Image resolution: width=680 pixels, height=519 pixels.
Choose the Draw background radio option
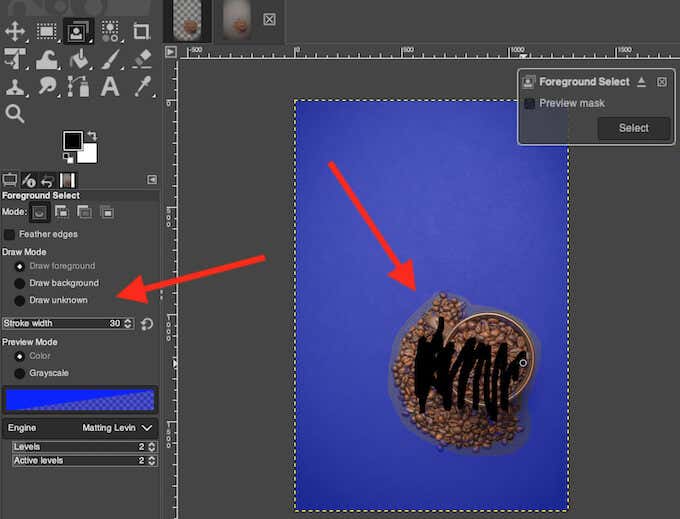point(20,283)
